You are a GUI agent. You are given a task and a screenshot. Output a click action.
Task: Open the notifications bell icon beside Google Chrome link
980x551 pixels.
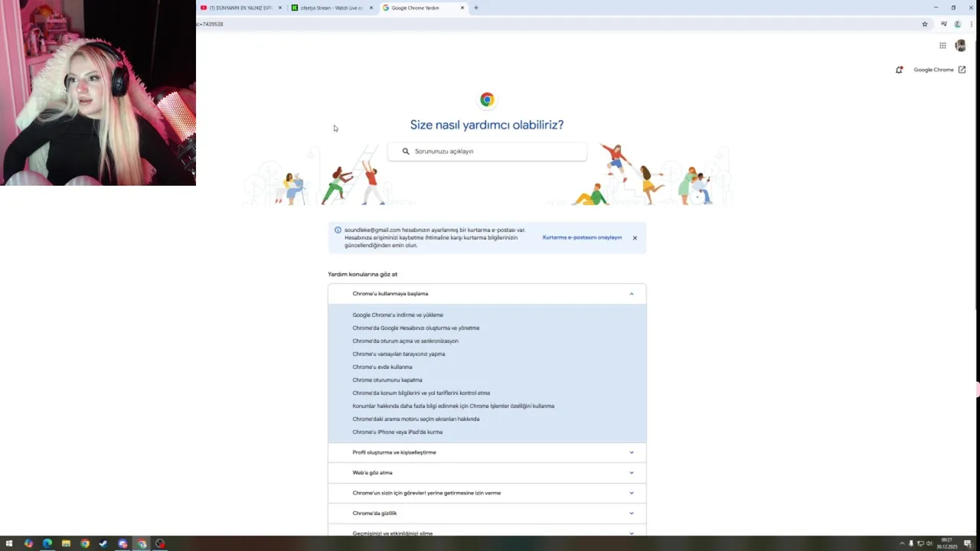point(899,70)
